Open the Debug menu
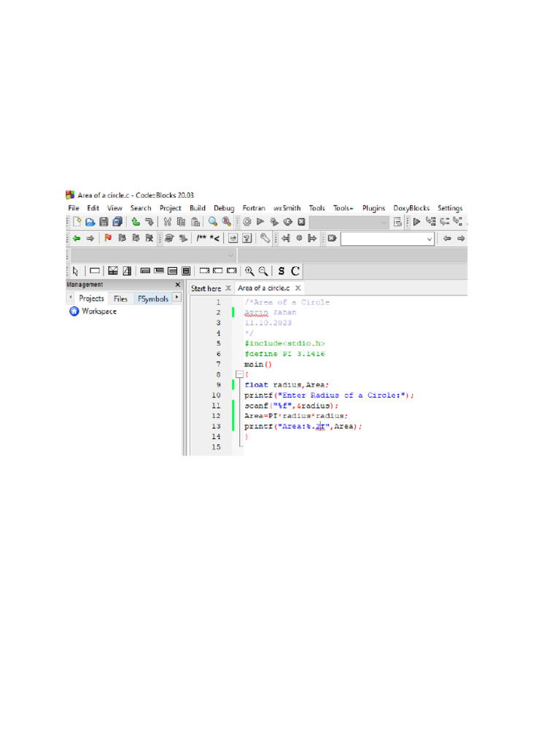This screenshot has height=747, width=560. tap(224, 208)
